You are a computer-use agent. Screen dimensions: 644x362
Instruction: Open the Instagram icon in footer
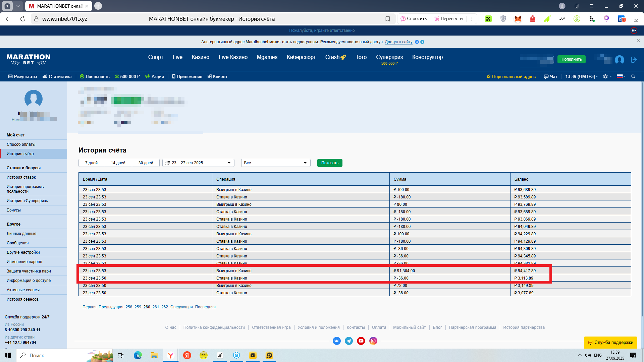click(x=373, y=341)
